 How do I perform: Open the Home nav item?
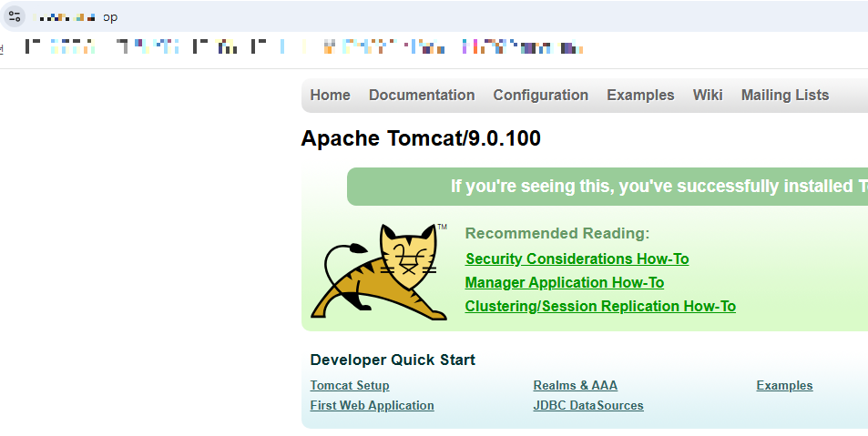330,96
